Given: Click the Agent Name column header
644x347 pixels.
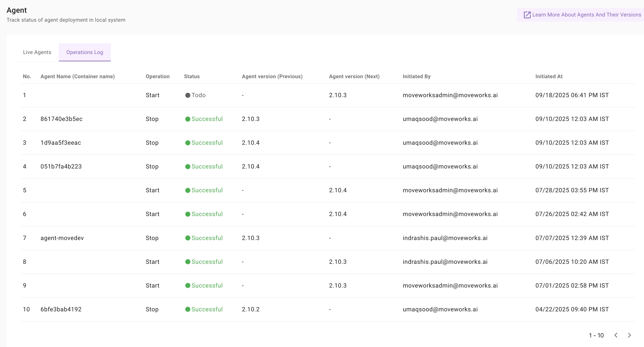Looking at the screenshot, I should (77, 77).
